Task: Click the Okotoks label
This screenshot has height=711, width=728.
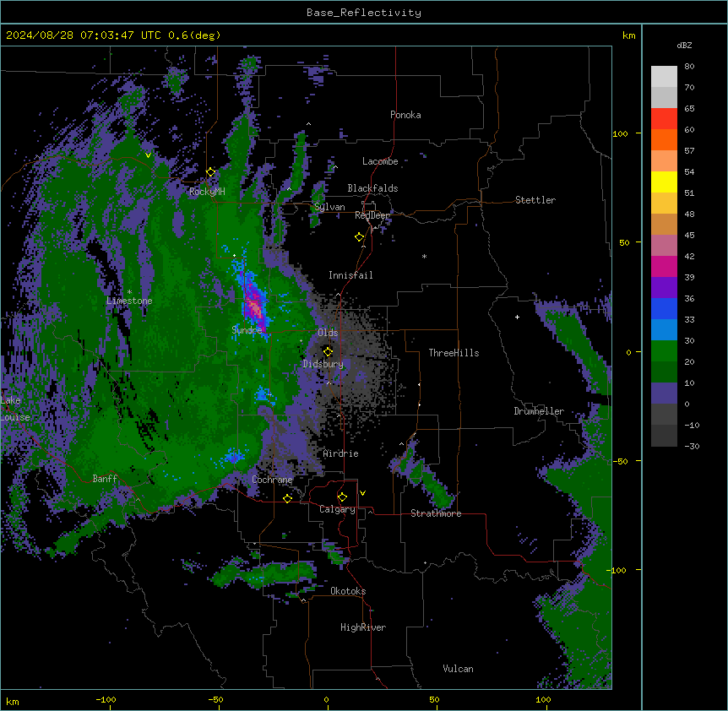Action: pos(348,591)
